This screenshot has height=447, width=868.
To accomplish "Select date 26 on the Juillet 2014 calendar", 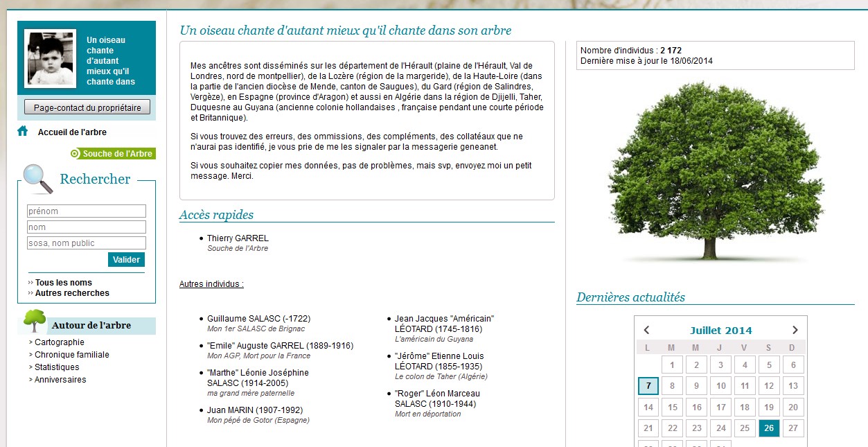I will pos(769,428).
